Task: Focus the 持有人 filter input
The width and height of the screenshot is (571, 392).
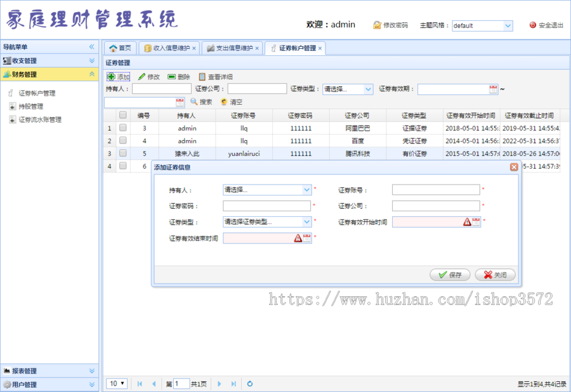Action: click(161, 89)
